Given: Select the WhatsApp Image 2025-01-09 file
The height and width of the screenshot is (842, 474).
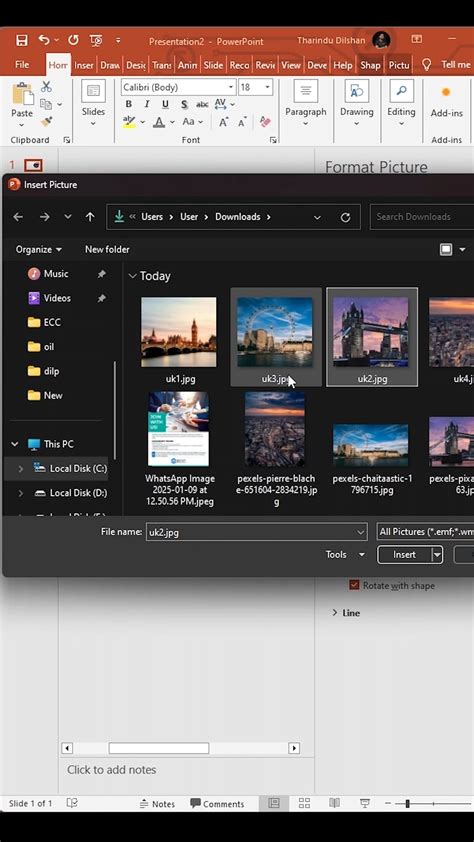Looking at the screenshot, I should (x=179, y=449).
